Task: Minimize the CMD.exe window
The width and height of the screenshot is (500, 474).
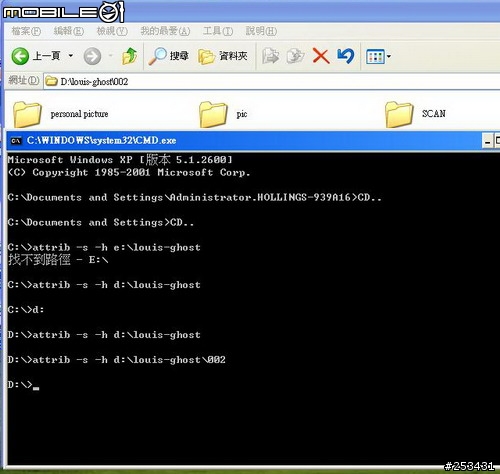Action: (488, 141)
